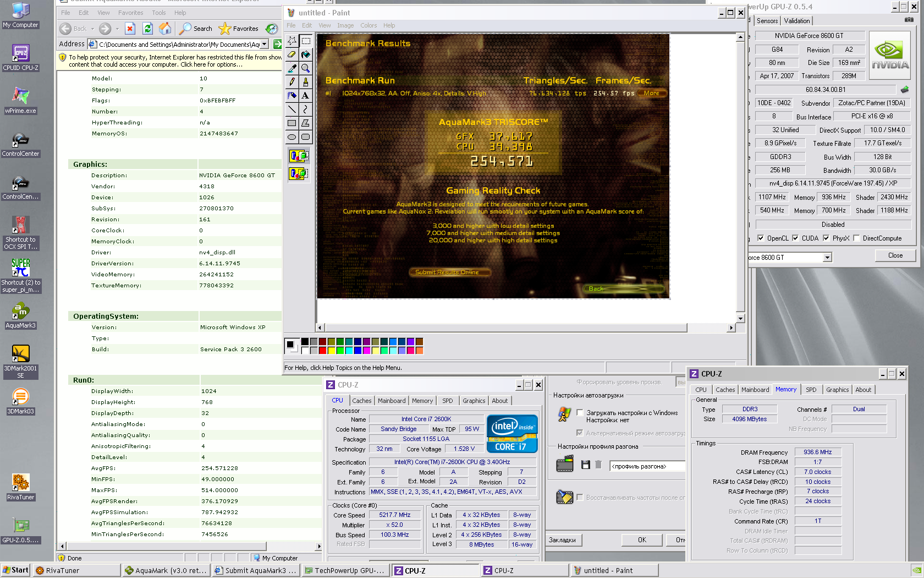
Task: Click the Close button in GPU-Z
Action: click(x=895, y=255)
